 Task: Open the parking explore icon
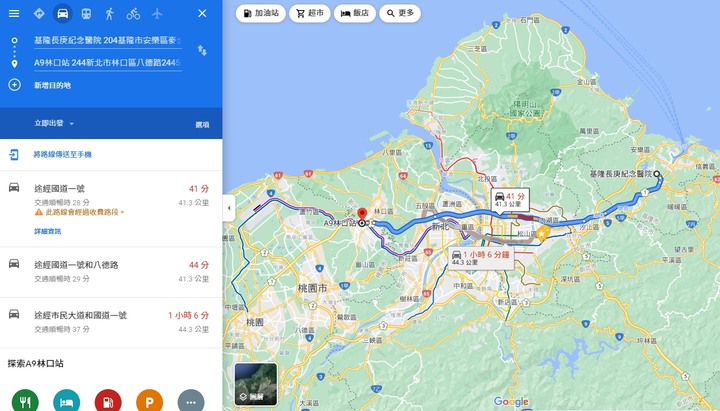[149, 400]
